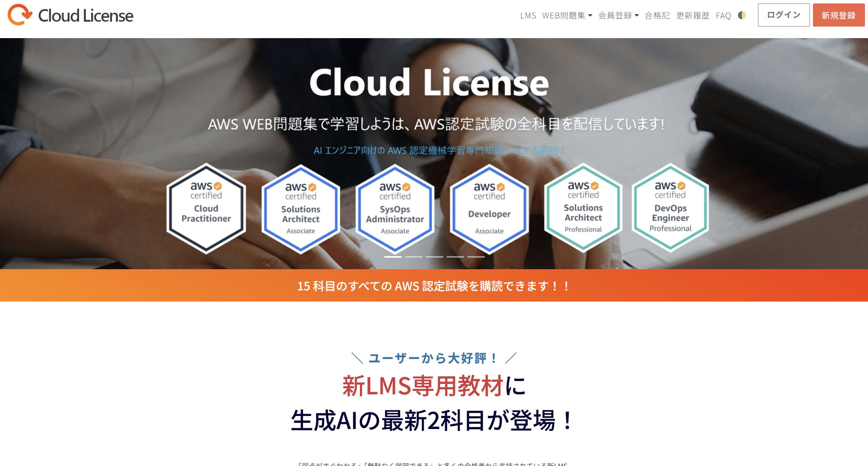Image resolution: width=868 pixels, height=466 pixels.
Task: Click the orange 15科目 AWS banner
Action: 434,285
